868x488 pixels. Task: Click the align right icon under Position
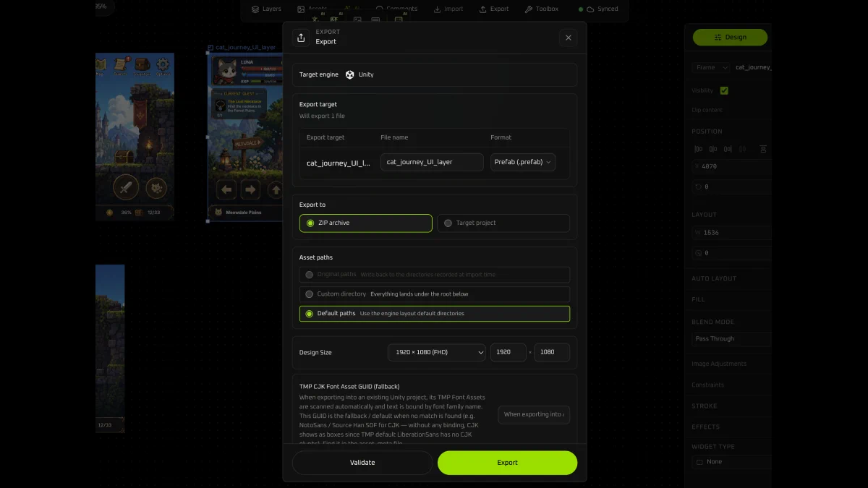[x=728, y=149]
